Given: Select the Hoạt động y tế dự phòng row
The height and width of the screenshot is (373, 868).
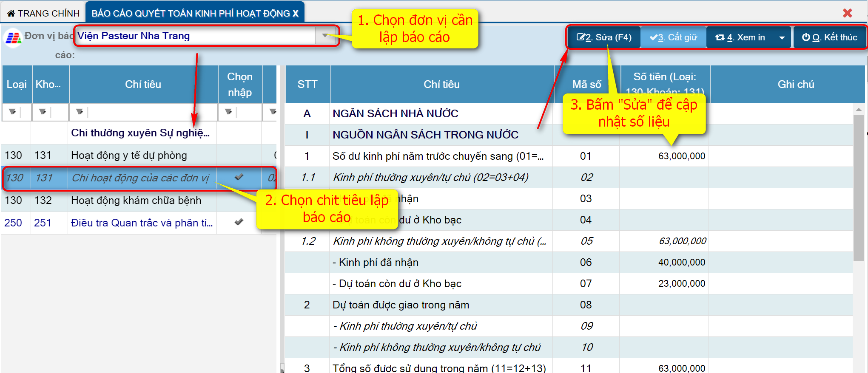Looking at the screenshot, I should point(129,155).
